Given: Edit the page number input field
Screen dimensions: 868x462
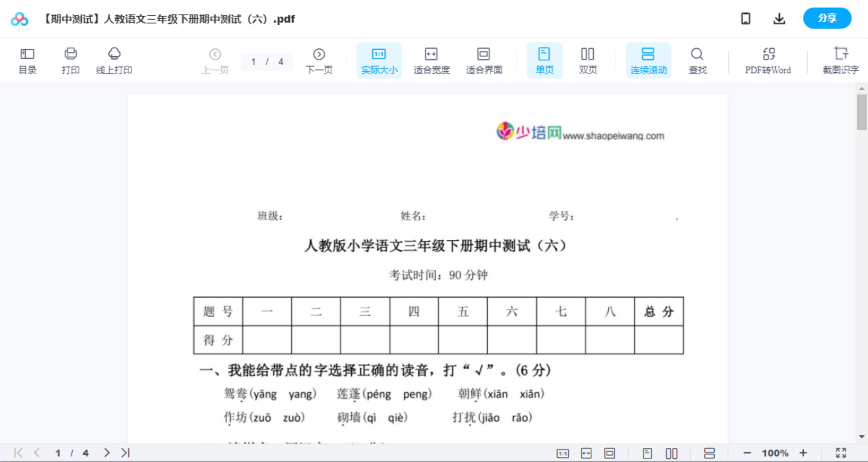Looking at the screenshot, I should point(254,61).
